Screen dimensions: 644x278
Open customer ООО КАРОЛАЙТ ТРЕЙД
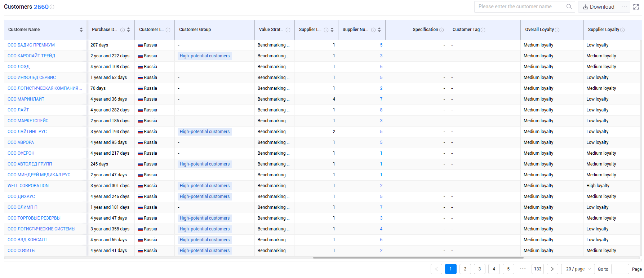click(x=31, y=56)
